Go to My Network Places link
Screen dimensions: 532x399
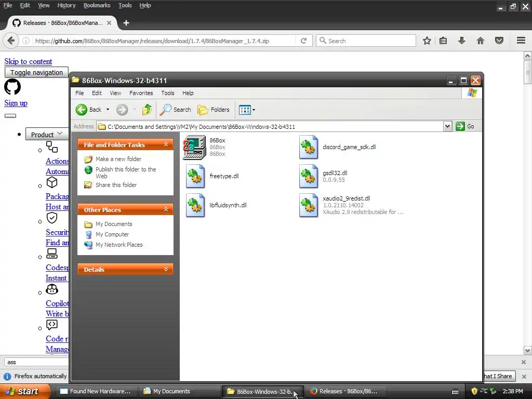coord(119,245)
